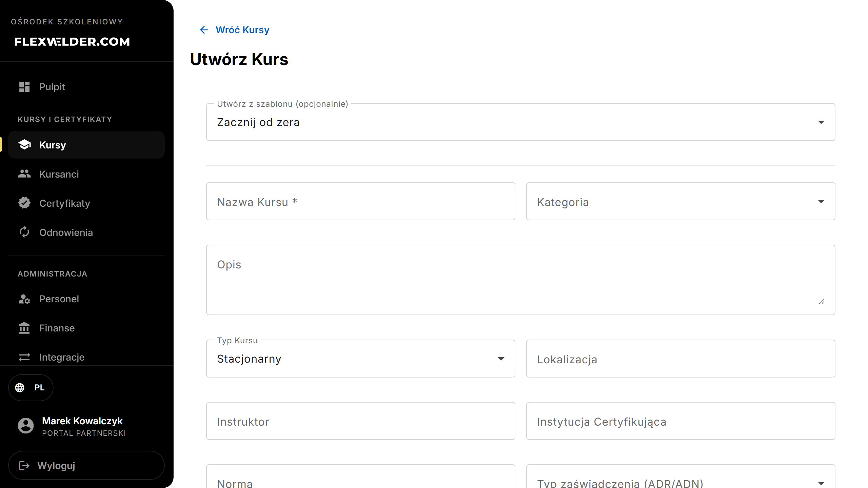The width and height of the screenshot is (868, 488).
Task: Click the Finanse bank icon
Action: 24,328
